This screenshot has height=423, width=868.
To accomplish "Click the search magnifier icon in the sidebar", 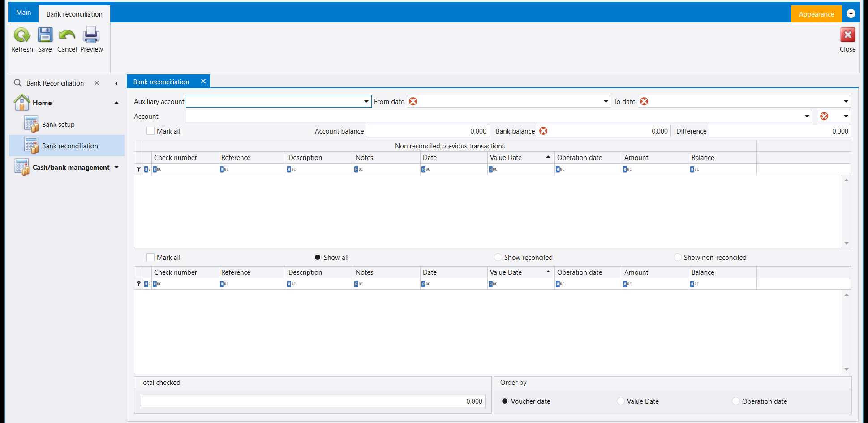I will (18, 83).
